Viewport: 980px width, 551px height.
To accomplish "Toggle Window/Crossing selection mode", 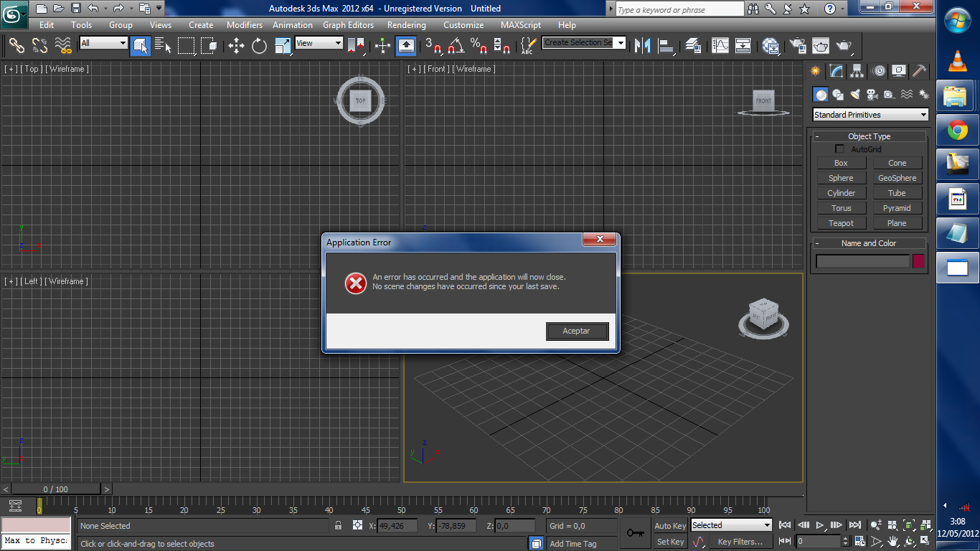I will pos(209,46).
